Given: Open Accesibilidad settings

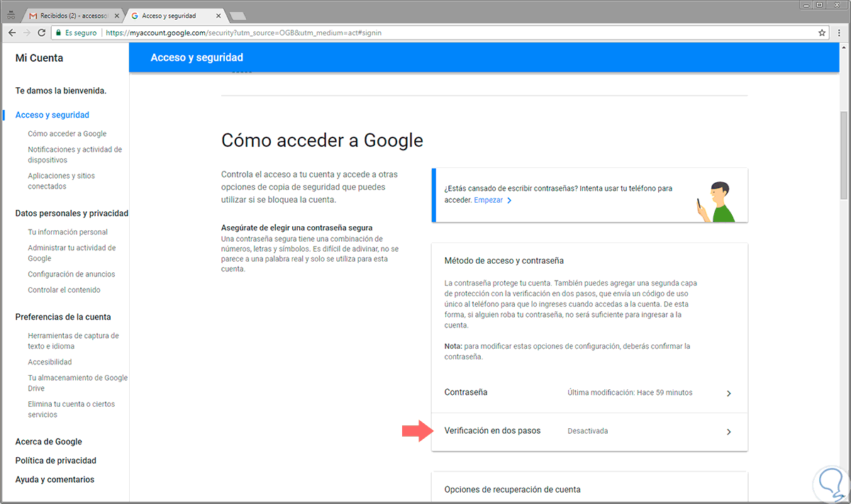Looking at the screenshot, I should (50, 362).
